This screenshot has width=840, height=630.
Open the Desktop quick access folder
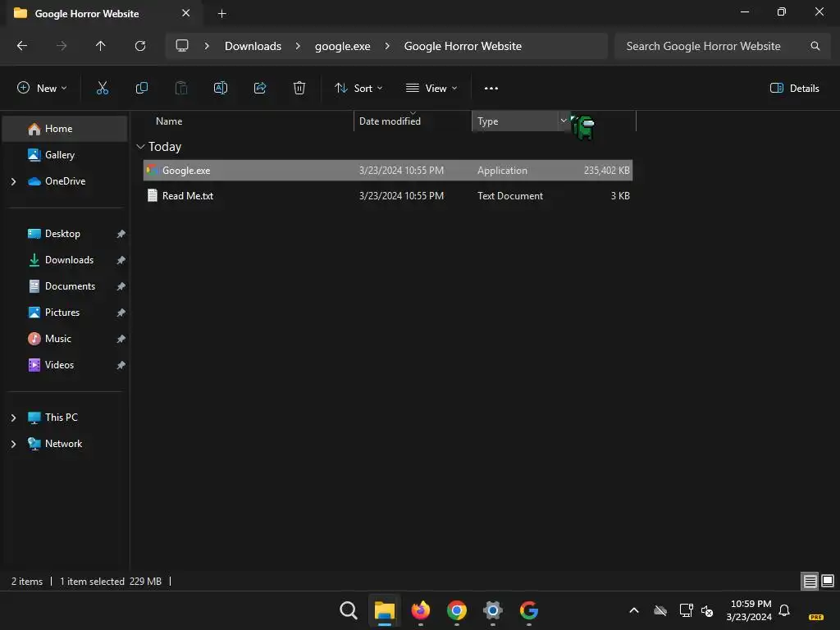62,234
